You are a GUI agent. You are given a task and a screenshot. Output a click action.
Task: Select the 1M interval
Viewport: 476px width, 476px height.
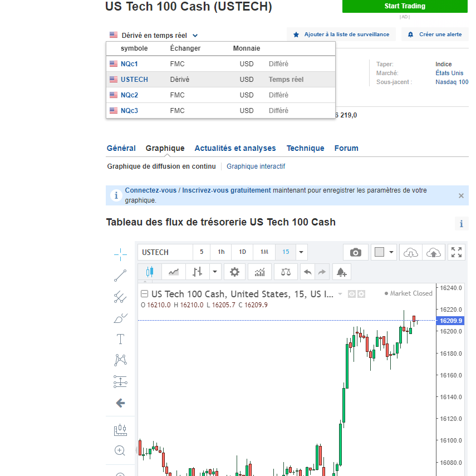coord(264,252)
